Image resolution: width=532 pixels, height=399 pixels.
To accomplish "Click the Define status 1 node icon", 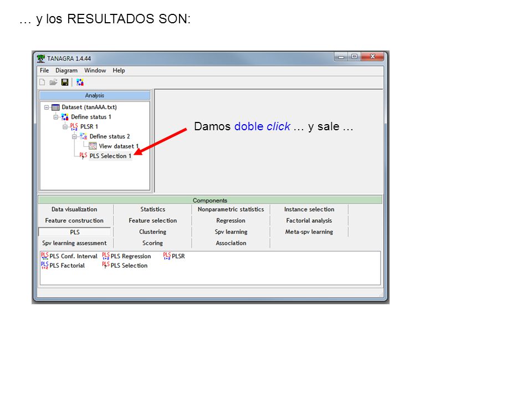I will [x=65, y=117].
